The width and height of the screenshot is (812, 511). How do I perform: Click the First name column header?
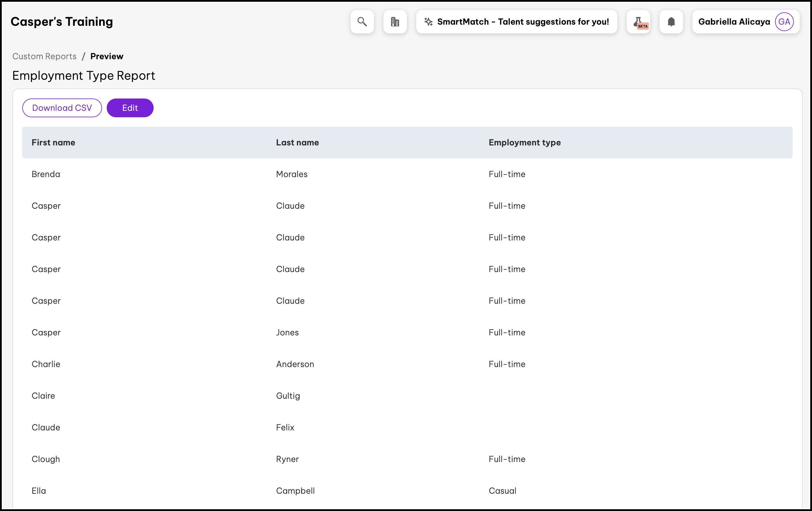point(53,142)
